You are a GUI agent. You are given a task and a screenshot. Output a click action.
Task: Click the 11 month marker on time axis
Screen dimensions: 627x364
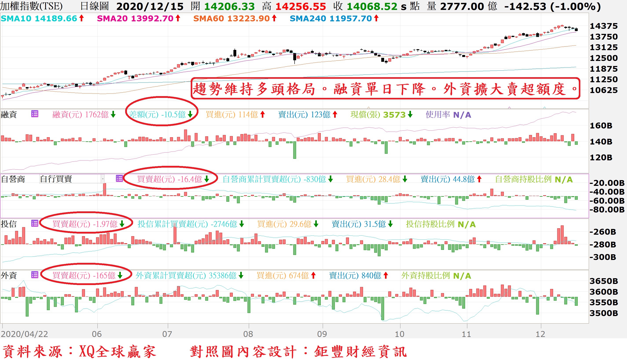[x=466, y=334]
